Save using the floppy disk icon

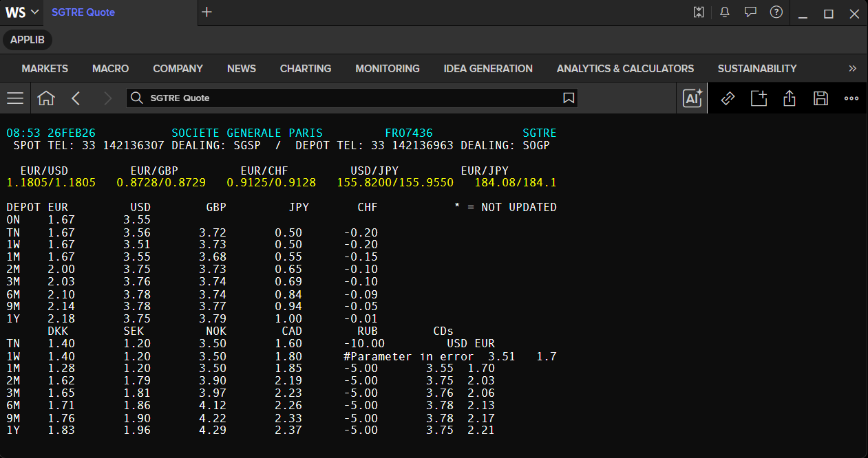click(821, 98)
